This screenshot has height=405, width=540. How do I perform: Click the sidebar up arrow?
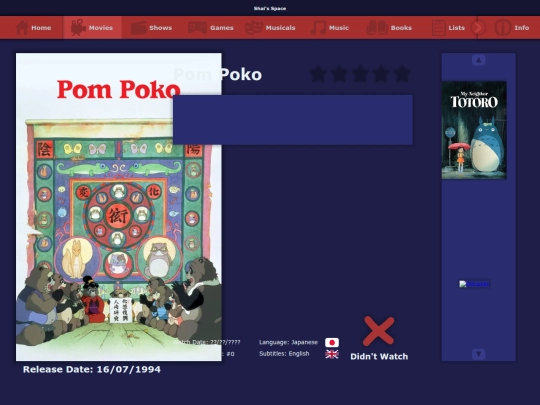(x=478, y=60)
